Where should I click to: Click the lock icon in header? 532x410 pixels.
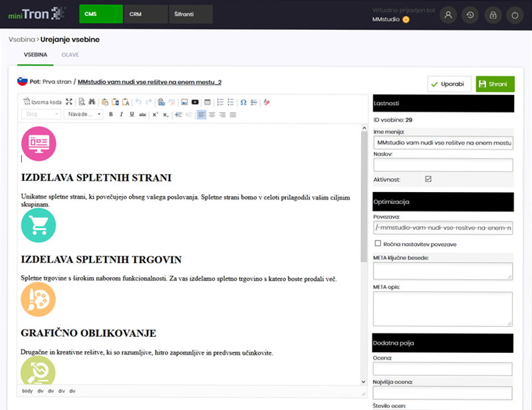(493, 15)
